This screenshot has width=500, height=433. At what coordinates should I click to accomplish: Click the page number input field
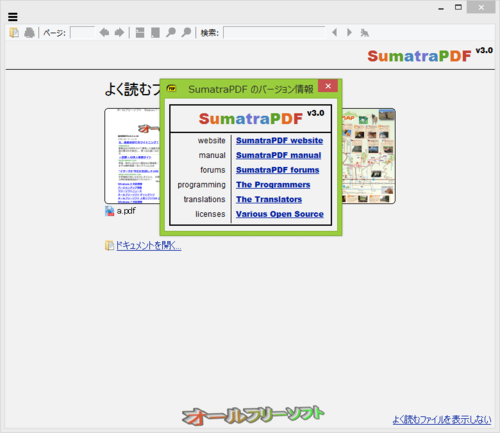(x=82, y=33)
